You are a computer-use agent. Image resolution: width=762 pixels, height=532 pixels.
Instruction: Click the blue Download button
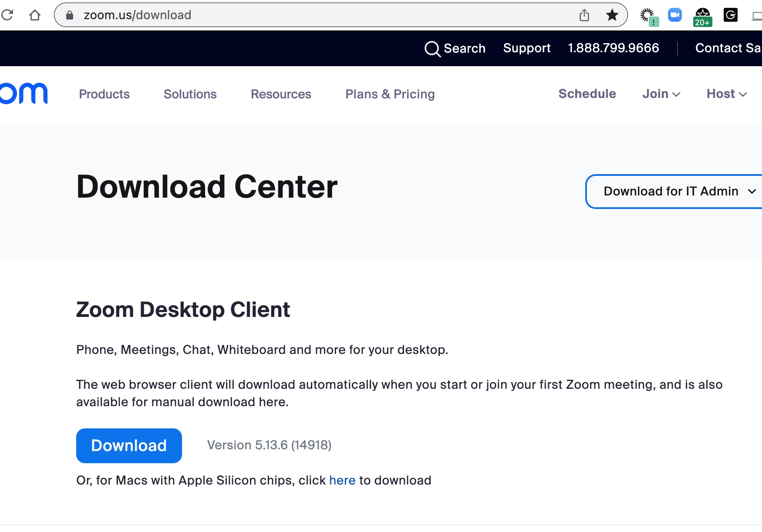[129, 445]
